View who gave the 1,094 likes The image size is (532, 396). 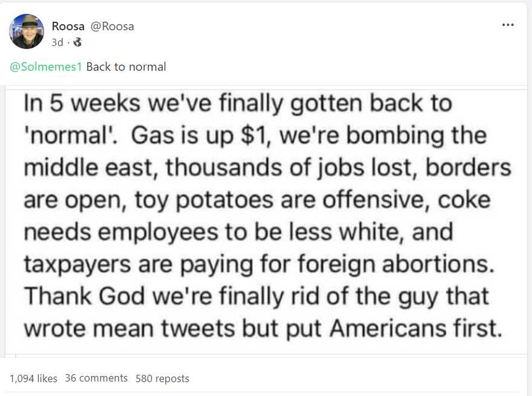(33, 378)
